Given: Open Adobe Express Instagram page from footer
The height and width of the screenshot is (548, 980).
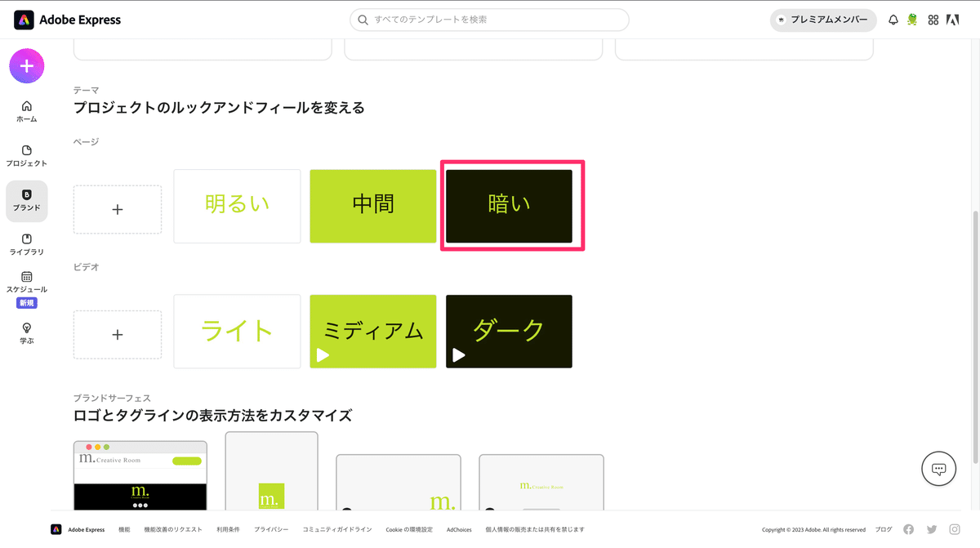Looking at the screenshot, I should point(954,529).
